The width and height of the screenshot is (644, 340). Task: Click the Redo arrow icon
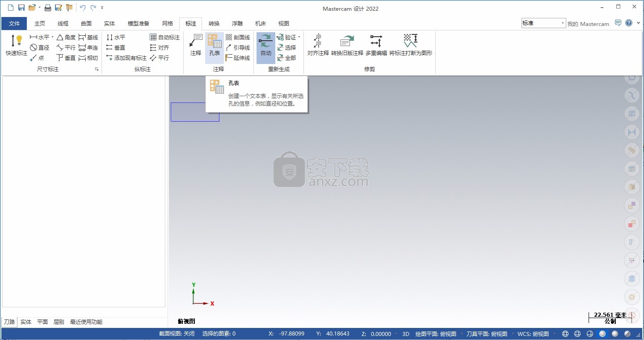(x=93, y=8)
